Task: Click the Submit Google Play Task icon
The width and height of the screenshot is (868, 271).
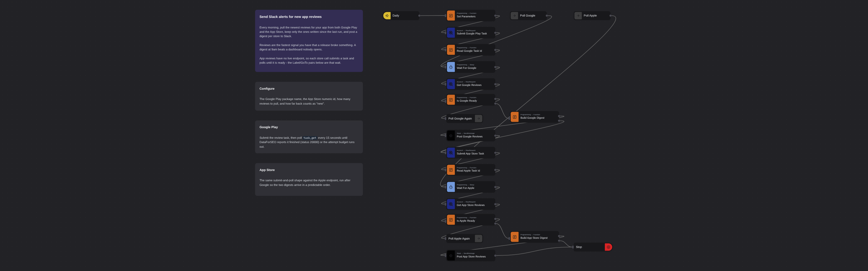Action: (x=451, y=33)
